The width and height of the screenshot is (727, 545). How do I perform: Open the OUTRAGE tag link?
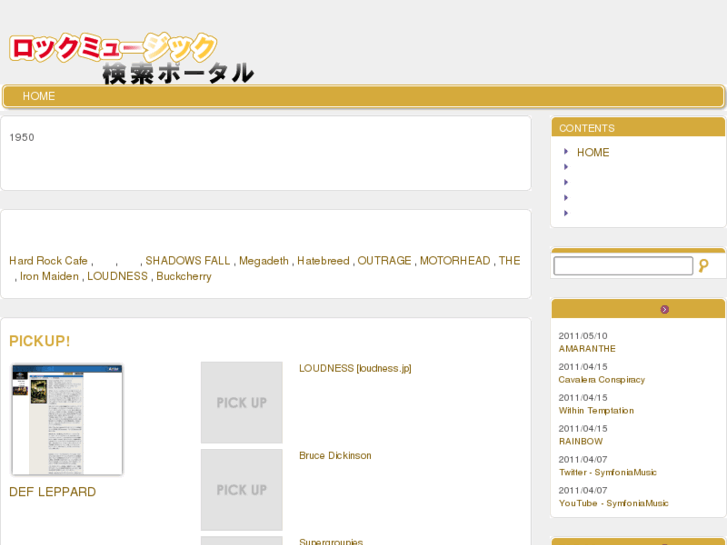pos(384,261)
